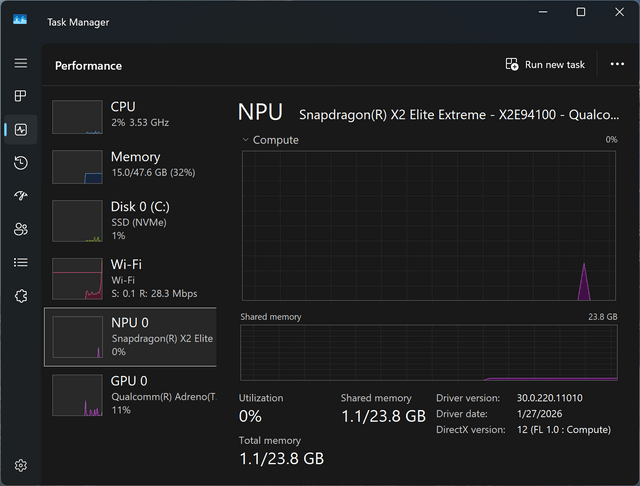
Task: Select the Memory performance entry
Action: click(130, 167)
